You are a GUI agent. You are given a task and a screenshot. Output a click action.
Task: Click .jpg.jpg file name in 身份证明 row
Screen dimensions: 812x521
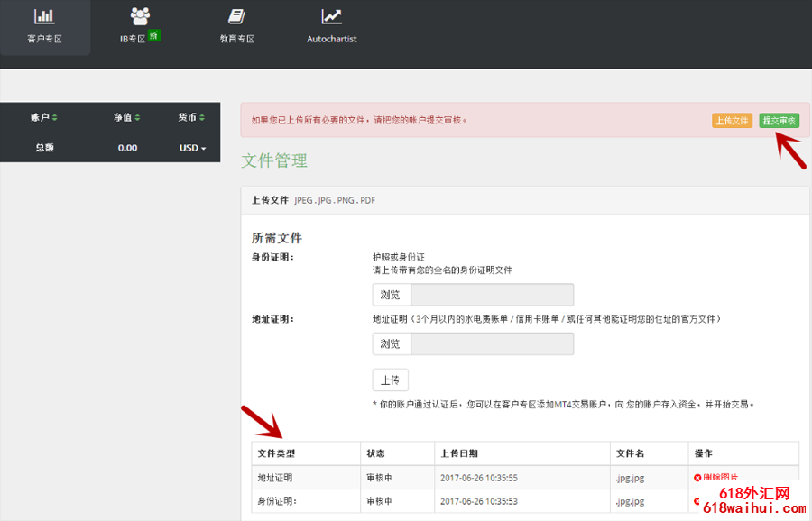pos(630,502)
